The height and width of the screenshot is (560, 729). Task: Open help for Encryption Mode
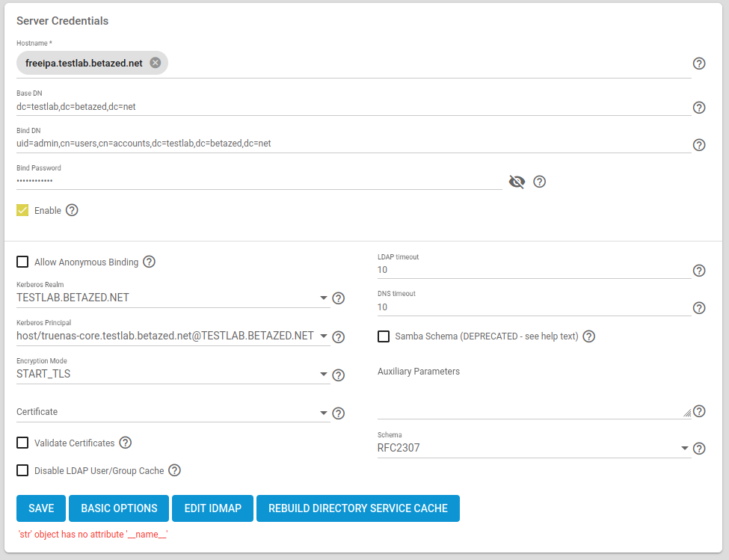[339, 375]
